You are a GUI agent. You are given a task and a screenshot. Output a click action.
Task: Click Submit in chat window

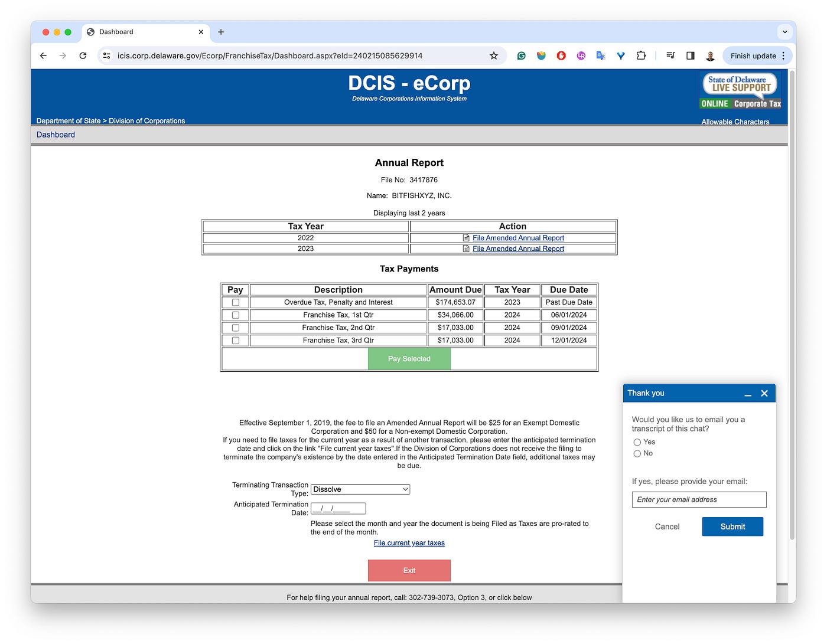[x=732, y=527]
